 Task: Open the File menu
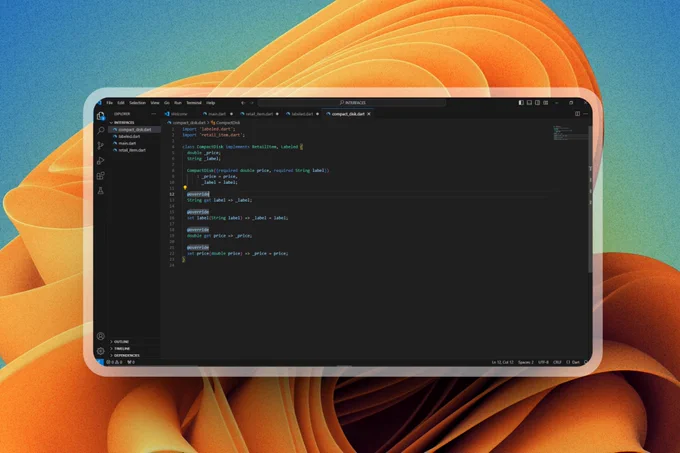point(110,103)
